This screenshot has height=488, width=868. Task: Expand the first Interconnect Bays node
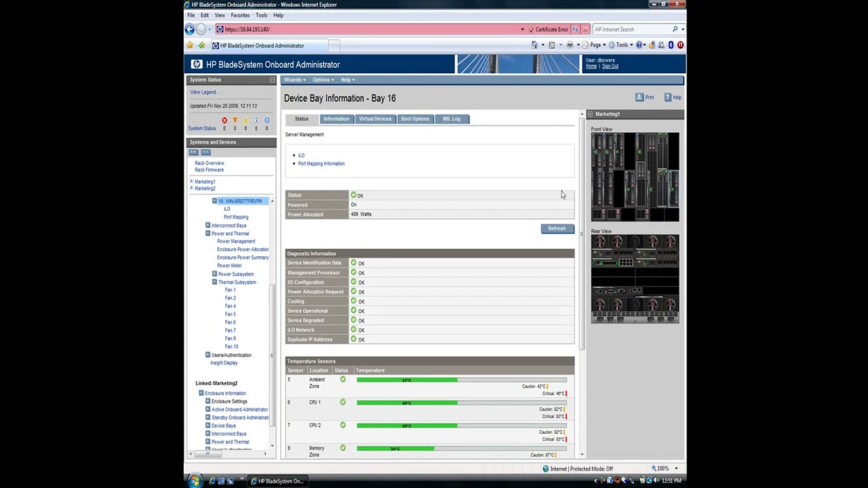[208, 226]
